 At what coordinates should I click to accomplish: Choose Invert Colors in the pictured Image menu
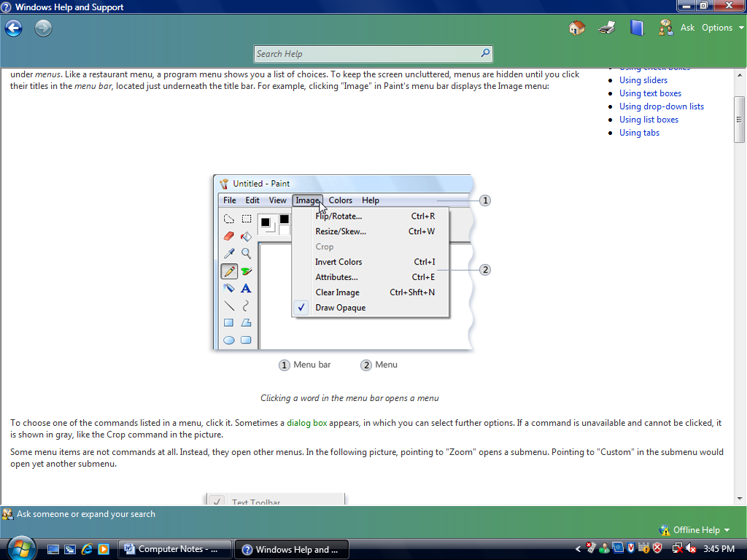point(371,262)
